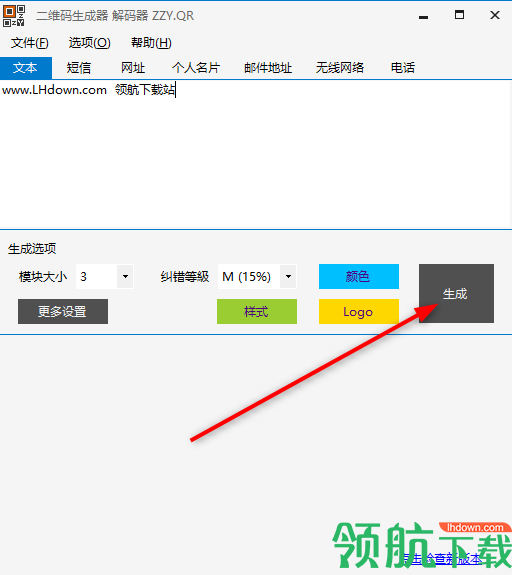Open the 个人名片 tab
512x575 pixels.
[196, 68]
